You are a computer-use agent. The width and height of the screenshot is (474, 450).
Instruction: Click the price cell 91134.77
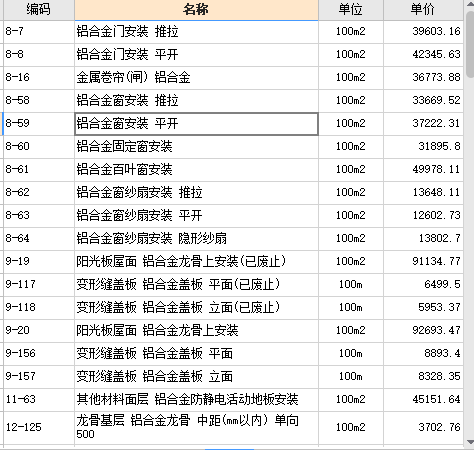point(423,262)
